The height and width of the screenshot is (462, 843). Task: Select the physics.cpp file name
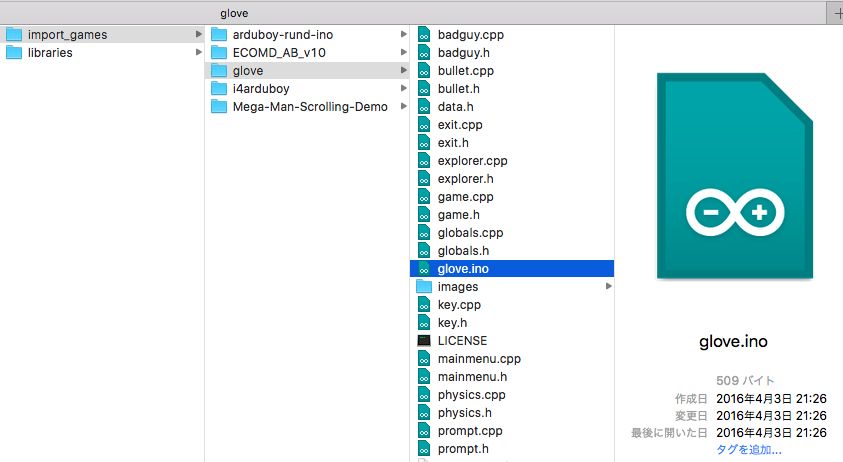[x=471, y=395]
